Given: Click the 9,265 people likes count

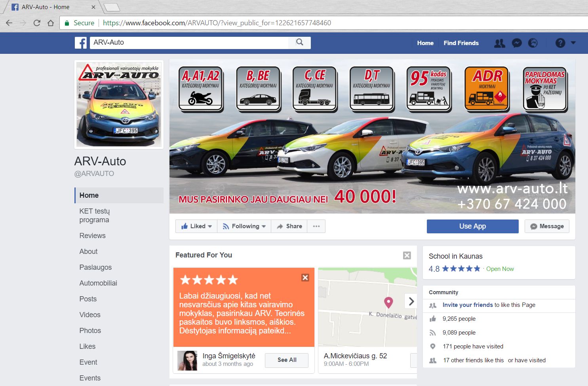Looking at the screenshot, I should coord(459,319).
